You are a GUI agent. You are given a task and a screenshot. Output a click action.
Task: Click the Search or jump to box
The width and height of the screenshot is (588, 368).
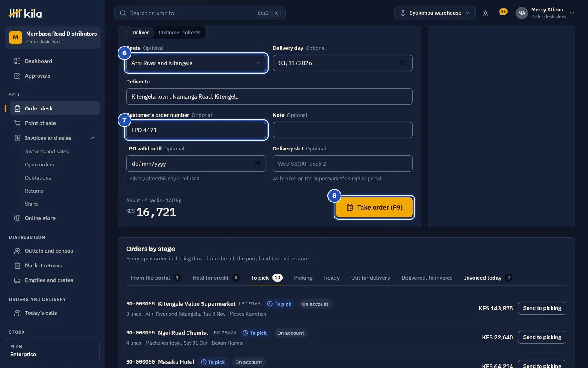coord(200,13)
